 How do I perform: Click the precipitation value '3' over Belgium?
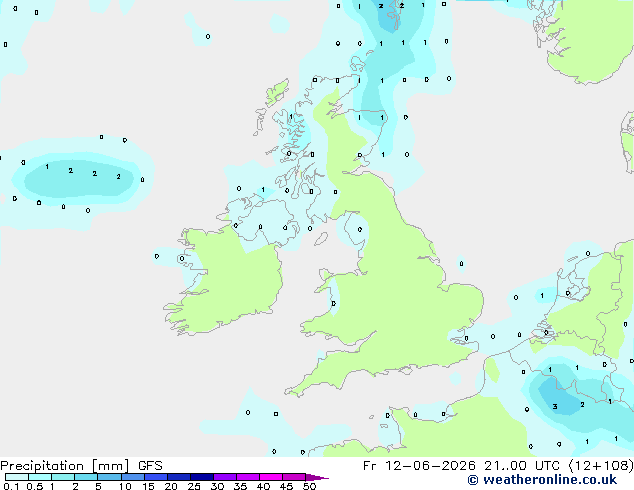click(x=555, y=406)
